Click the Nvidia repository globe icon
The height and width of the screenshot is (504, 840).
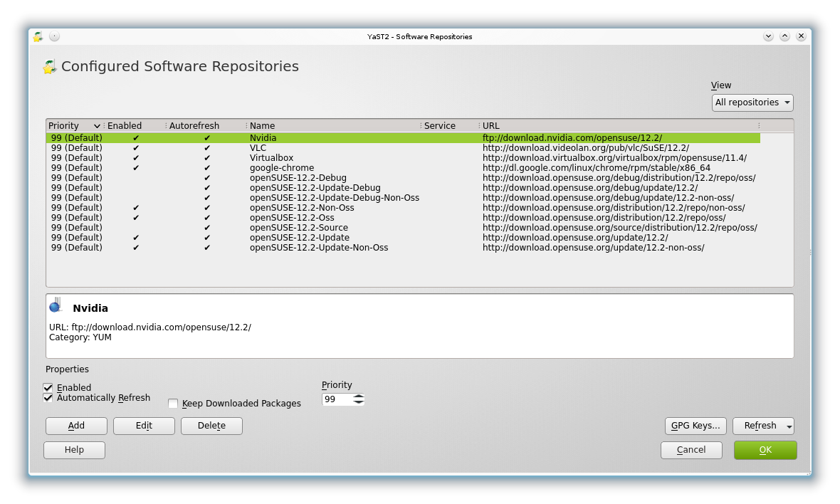(x=56, y=305)
